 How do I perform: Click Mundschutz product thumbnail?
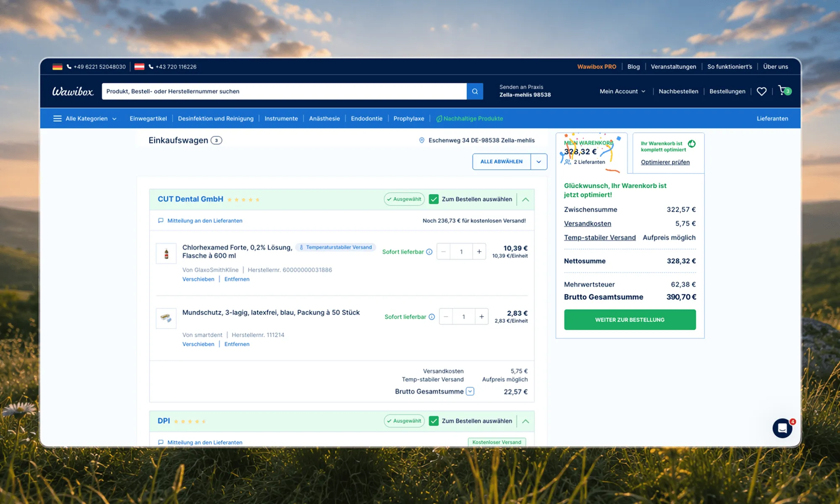pyautogui.click(x=166, y=318)
